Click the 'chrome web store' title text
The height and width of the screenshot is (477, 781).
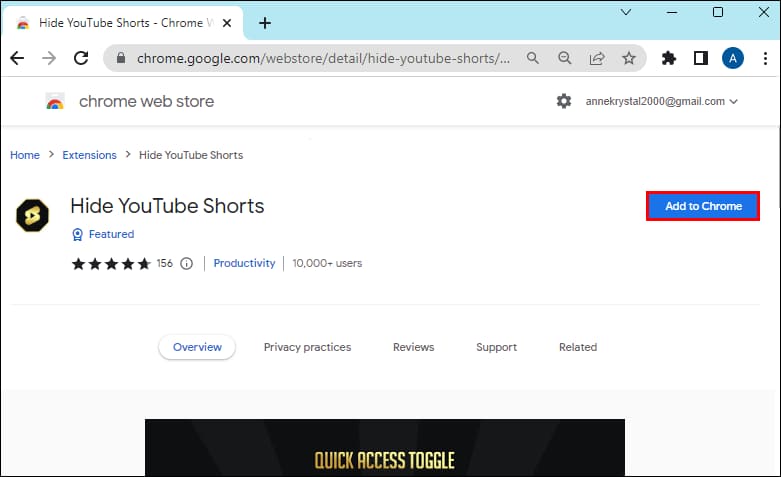coord(146,101)
